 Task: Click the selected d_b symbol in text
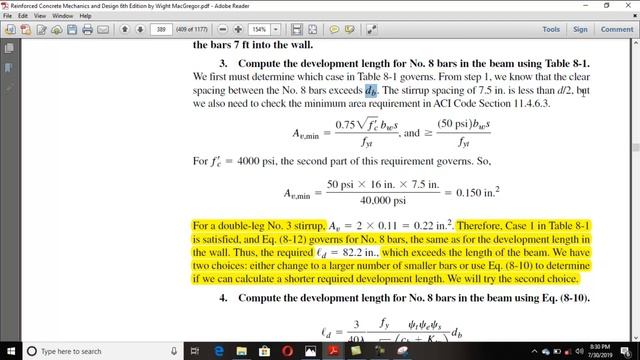371,91
